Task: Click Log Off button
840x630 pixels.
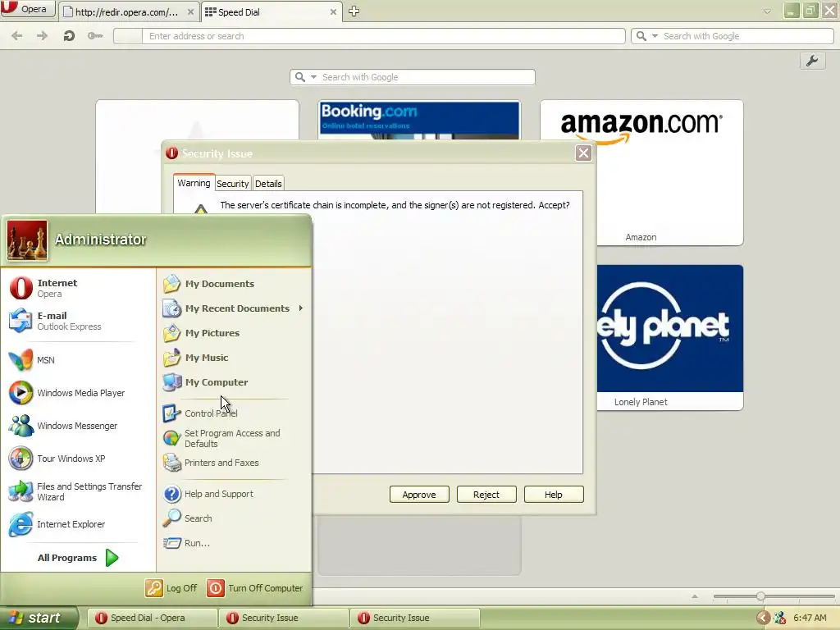Action: [171, 587]
